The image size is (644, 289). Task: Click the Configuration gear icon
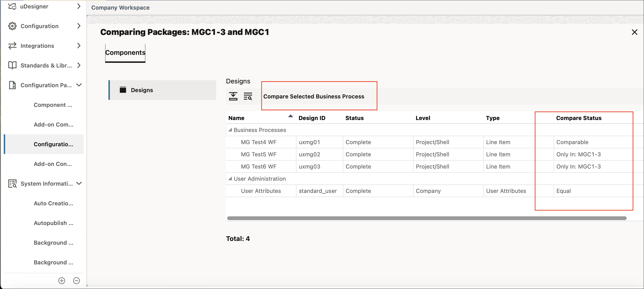12,26
